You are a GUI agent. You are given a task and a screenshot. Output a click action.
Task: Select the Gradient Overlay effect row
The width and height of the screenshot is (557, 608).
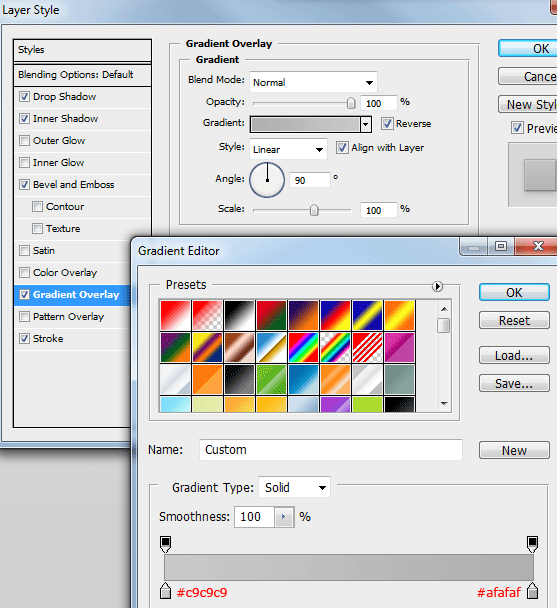72,295
